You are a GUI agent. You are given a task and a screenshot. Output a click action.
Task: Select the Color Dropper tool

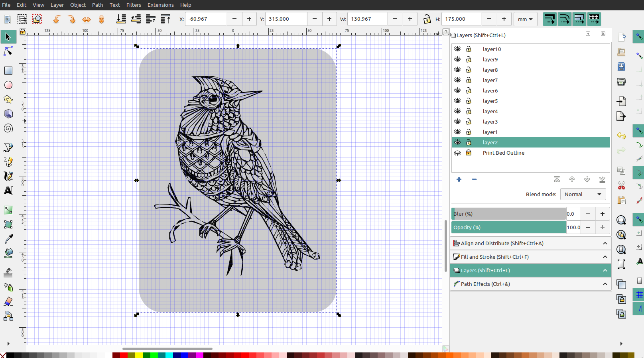tap(8, 238)
